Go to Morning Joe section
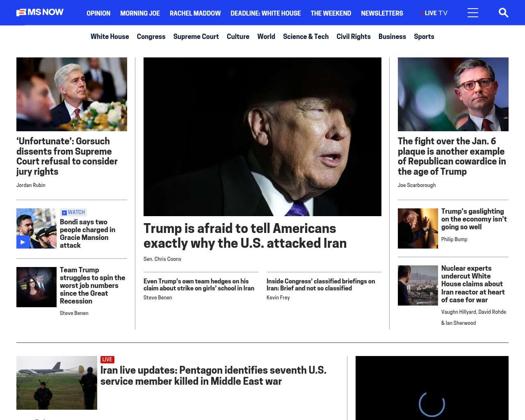The image size is (525, 420). tap(140, 13)
